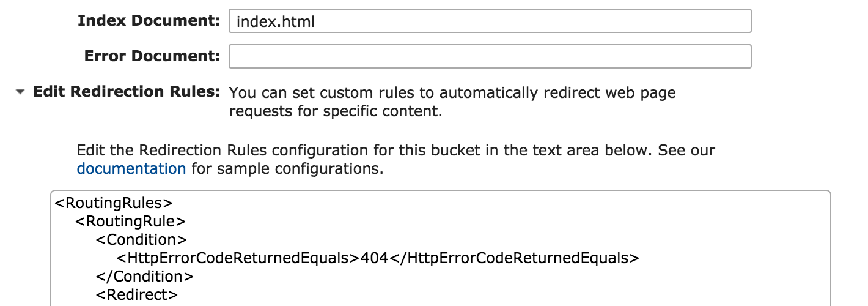
Task: Click the Error Document label
Action: 152,56
